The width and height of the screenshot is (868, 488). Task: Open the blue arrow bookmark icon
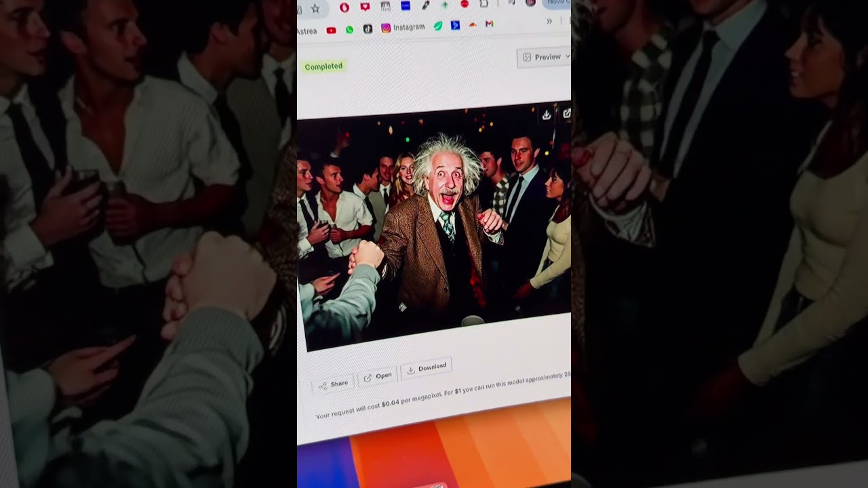click(x=456, y=25)
